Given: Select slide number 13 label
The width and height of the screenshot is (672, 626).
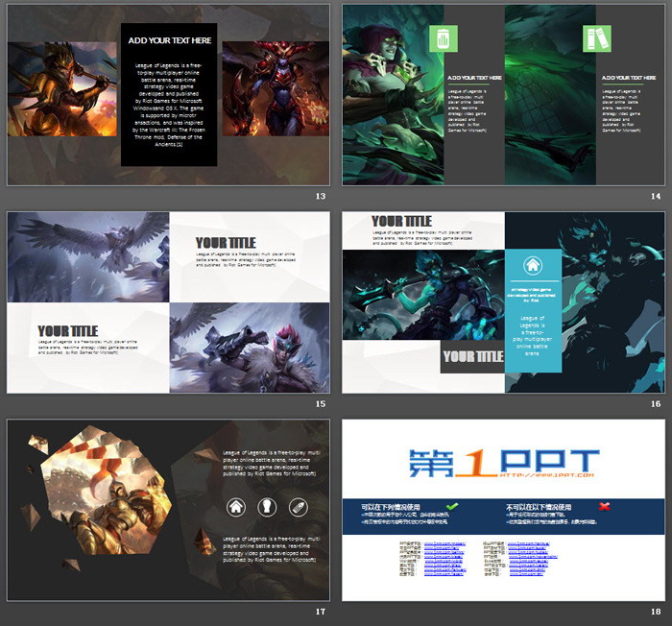Looking at the screenshot, I should 321,196.
